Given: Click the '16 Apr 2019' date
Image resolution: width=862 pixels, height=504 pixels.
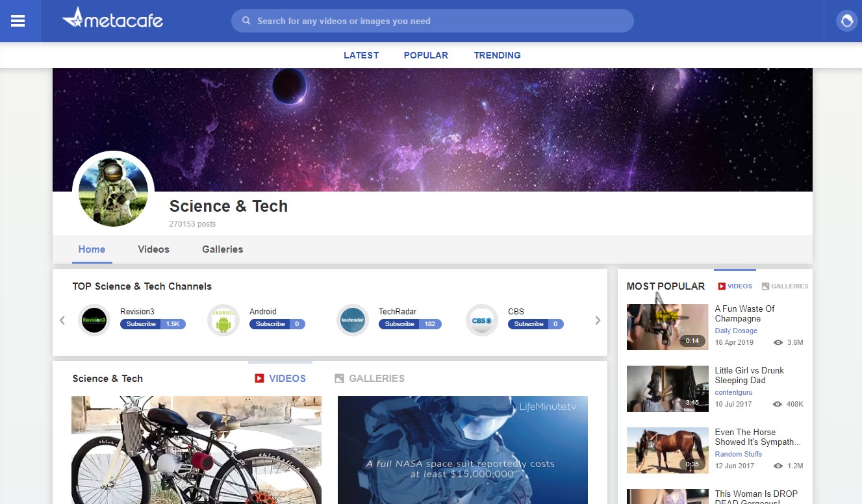Looking at the screenshot, I should pyautogui.click(x=734, y=342).
